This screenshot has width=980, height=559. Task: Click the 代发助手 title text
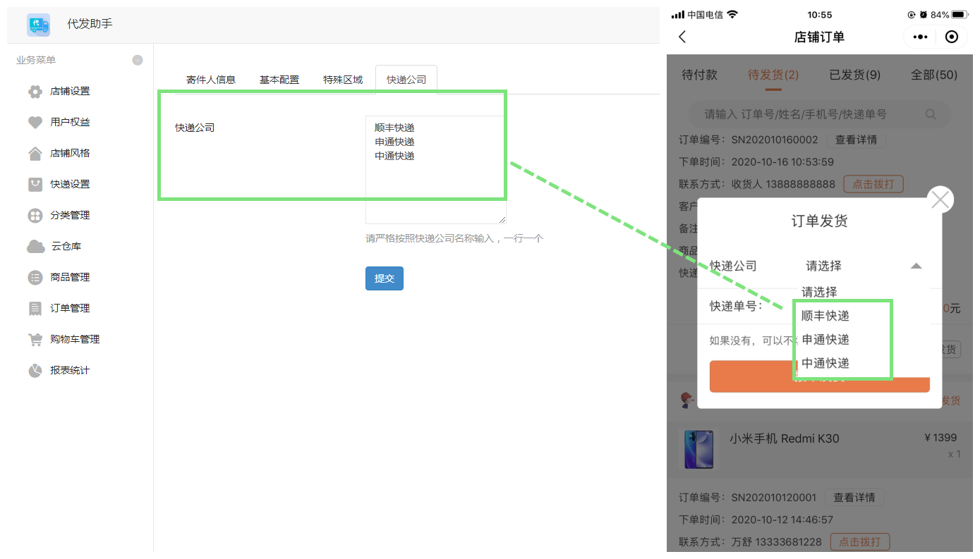tap(90, 24)
